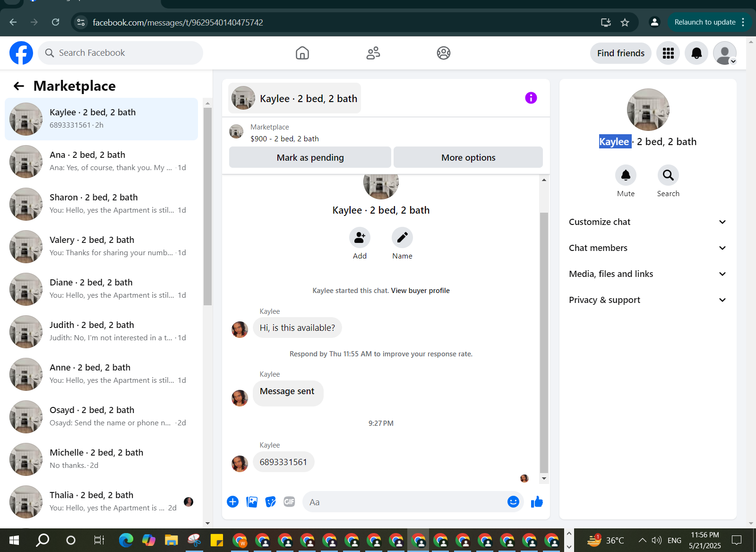Image resolution: width=756 pixels, height=552 pixels.
Task: Go back using the Marketplace back arrow
Action: coord(19,86)
